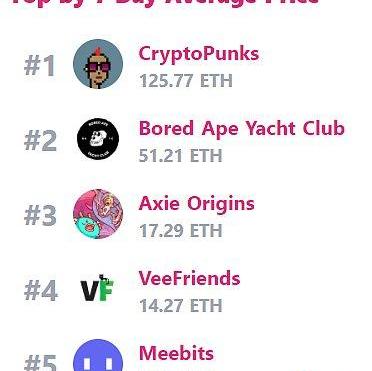372x371 pixels.
Task: Open the Meebits collection name
Action: 176,353
